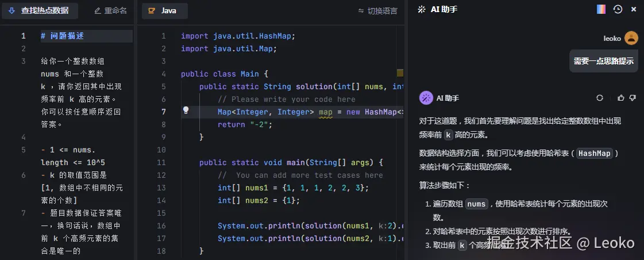Viewport: 644px width, 260px height.
Task: Click the underlined map variable on line 7
Action: (x=326, y=112)
